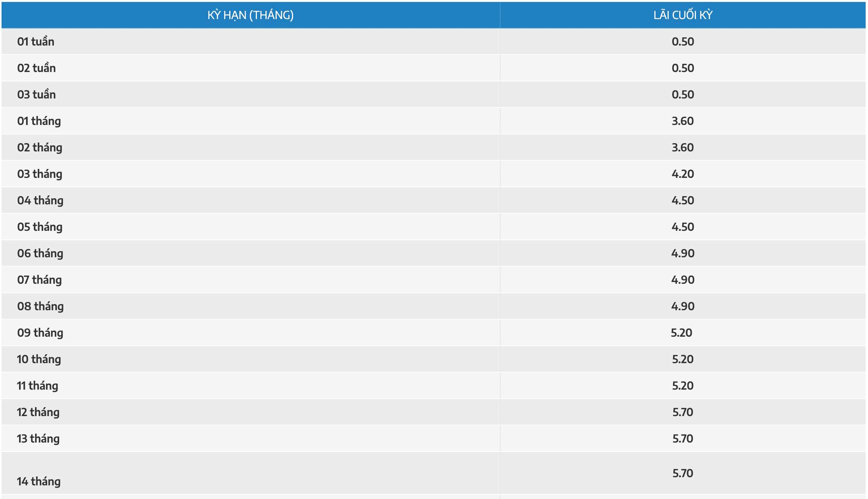The image size is (868, 499).
Task: Select the 13 tháng term cell
Action: [38, 439]
